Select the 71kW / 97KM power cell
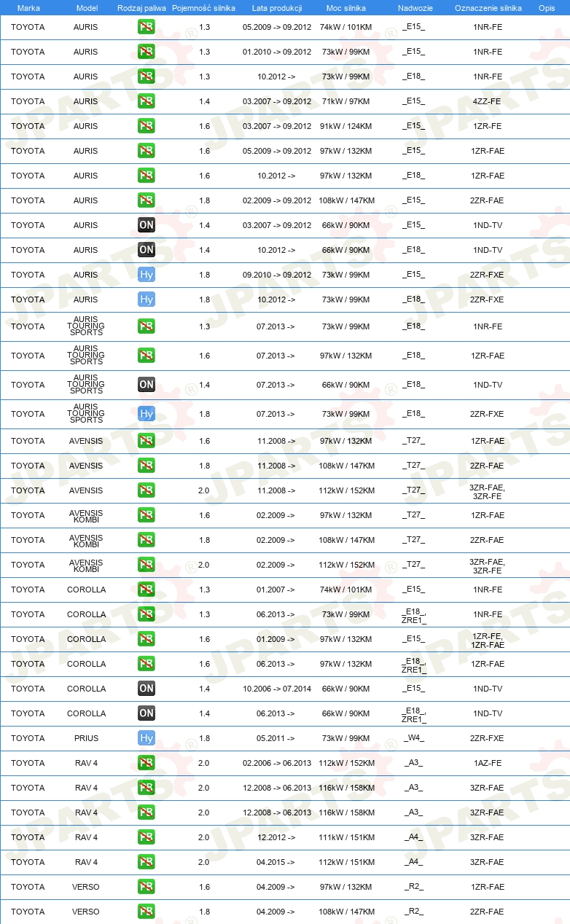Image resolution: width=570 pixels, height=924 pixels. 345,101
